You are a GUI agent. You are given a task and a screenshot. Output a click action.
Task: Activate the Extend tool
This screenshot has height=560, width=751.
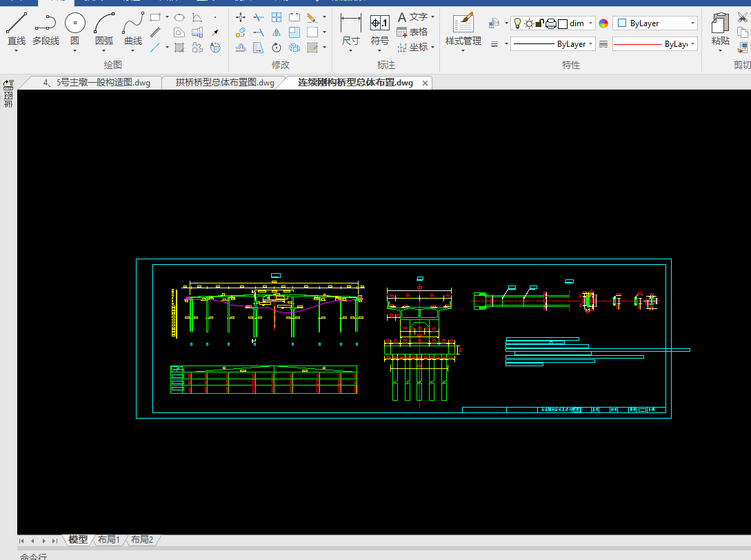259,32
